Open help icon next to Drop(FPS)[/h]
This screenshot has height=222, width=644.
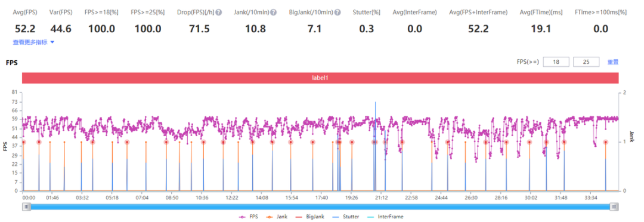(x=219, y=13)
